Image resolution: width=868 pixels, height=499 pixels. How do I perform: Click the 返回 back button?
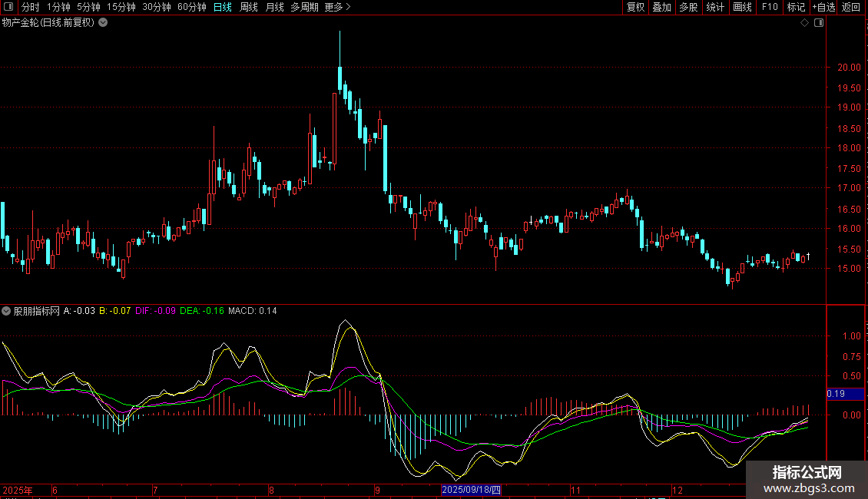(851, 7)
